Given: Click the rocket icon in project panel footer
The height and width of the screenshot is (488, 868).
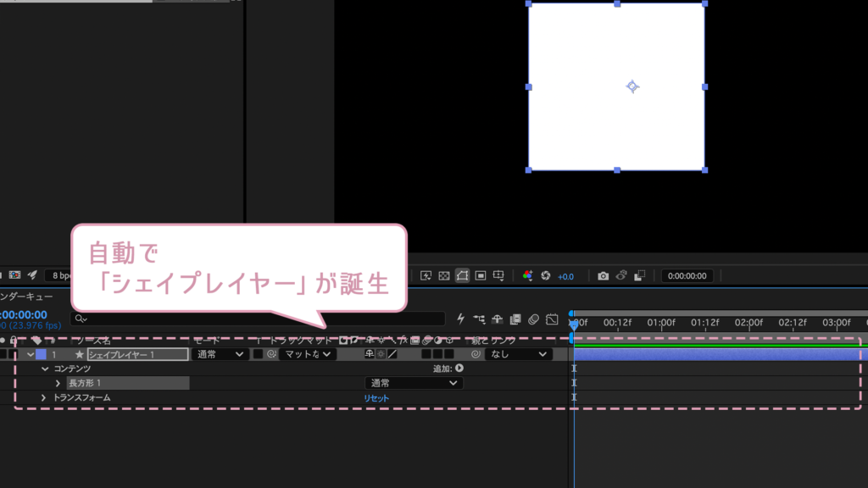Looking at the screenshot, I should point(33,275).
